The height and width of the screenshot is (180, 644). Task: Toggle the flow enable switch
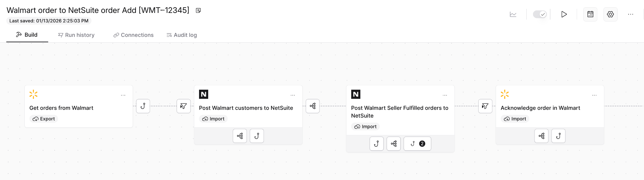540,14
